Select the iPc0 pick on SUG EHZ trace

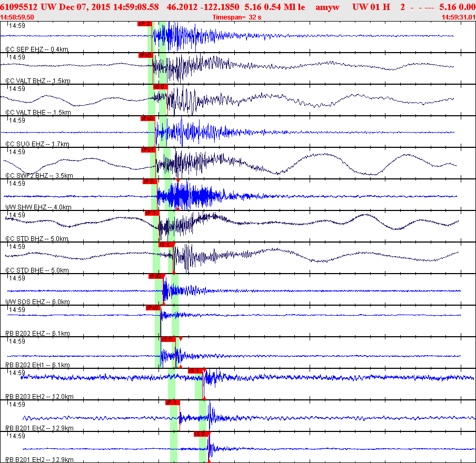point(147,118)
